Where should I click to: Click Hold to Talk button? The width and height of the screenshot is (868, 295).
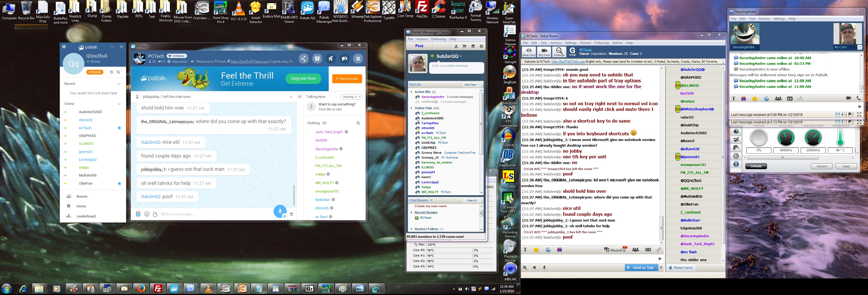pyautogui.click(x=641, y=268)
